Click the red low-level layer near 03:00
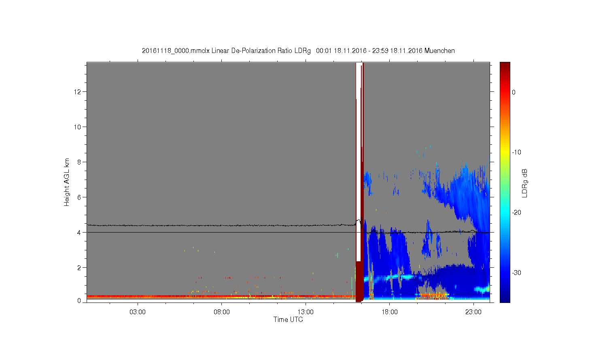Viewport: 607px width, 364px height. 138,296
